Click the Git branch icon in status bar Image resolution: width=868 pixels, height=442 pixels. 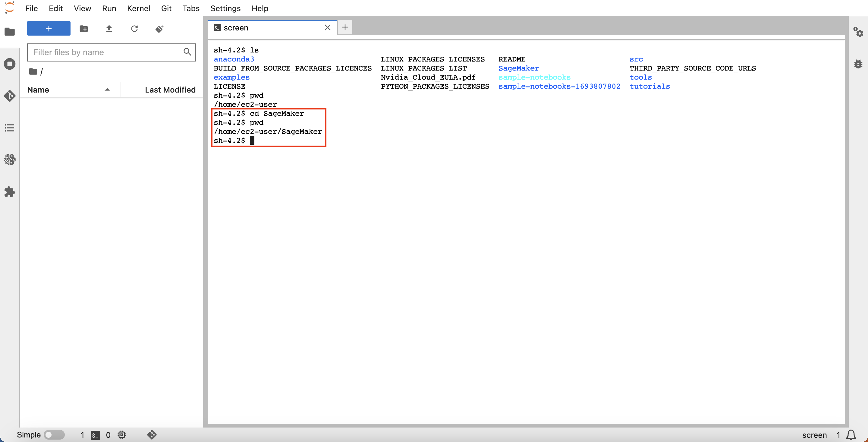pos(152,434)
